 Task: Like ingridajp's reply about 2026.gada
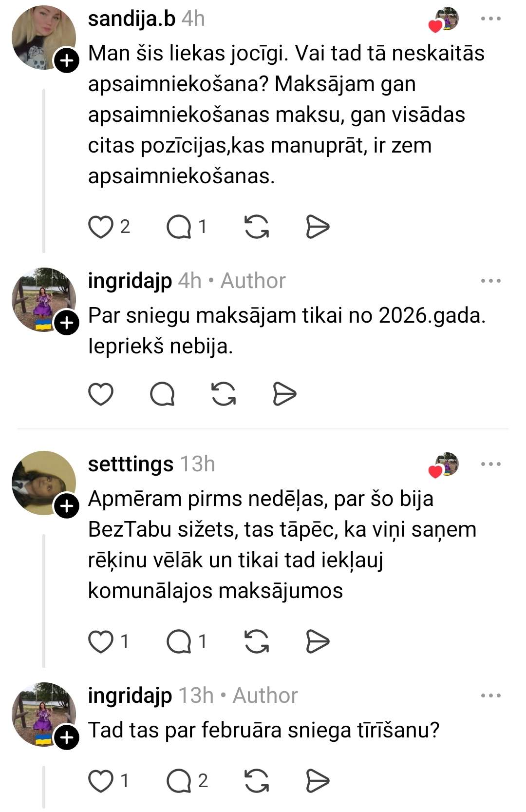pos(101,394)
